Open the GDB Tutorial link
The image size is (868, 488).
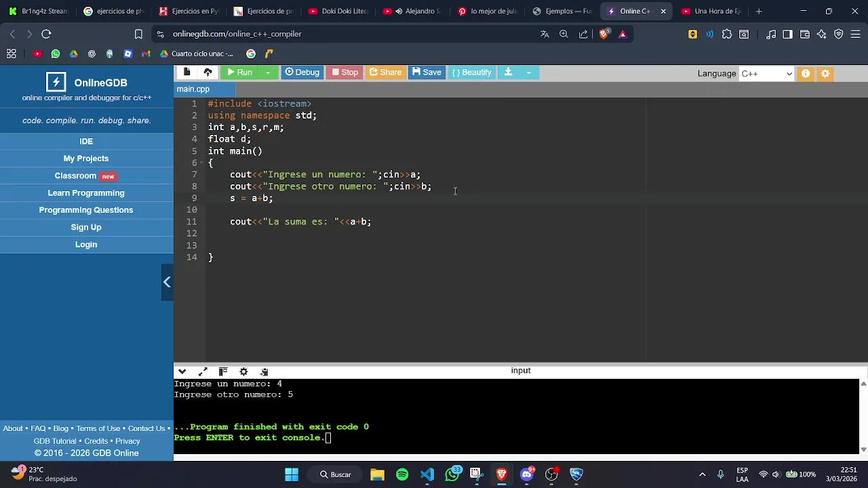click(x=55, y=441)
